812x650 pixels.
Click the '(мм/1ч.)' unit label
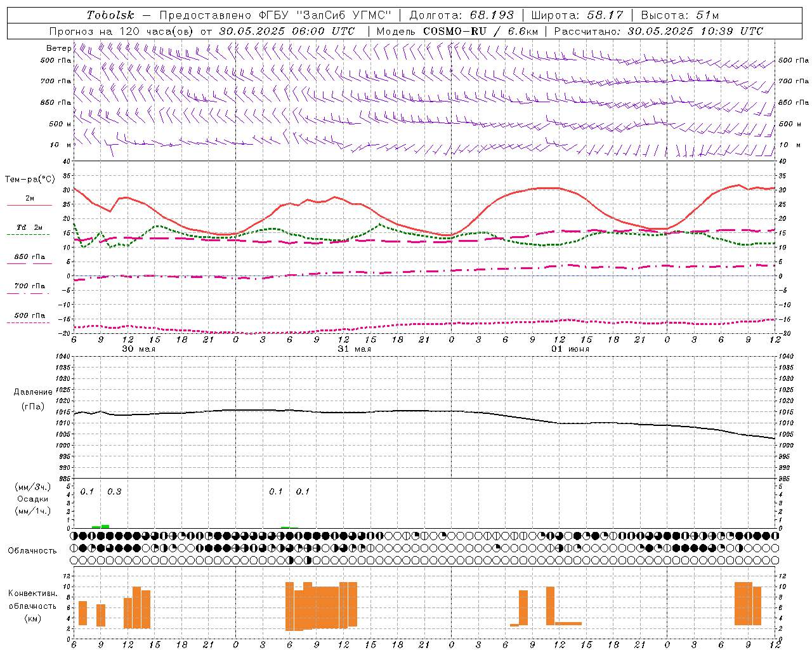coord(32,511)
